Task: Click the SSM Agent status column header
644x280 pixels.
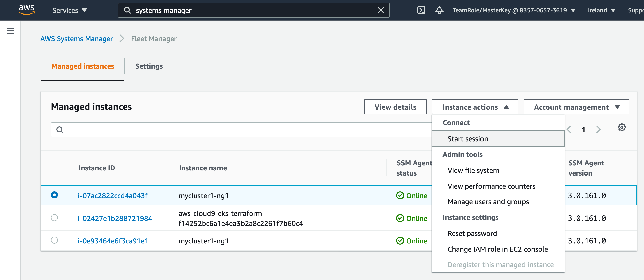Action: click(414, 168)
